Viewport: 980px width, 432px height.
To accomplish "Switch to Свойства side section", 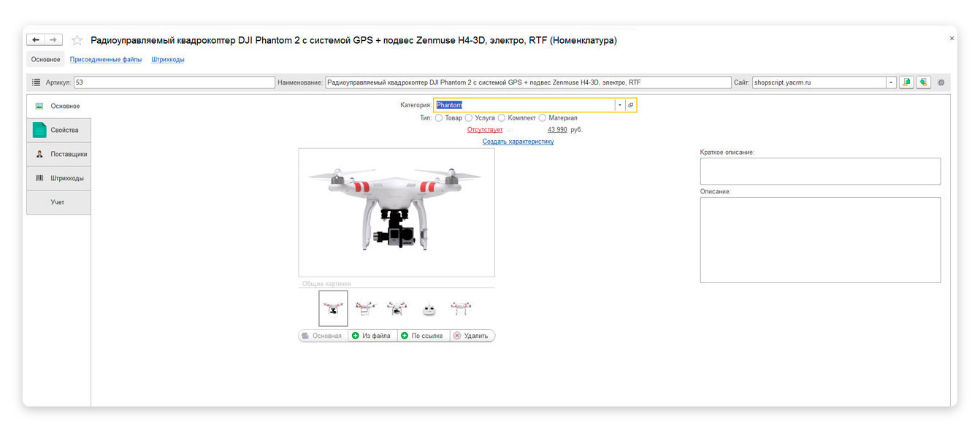I will [x=58, y=130].
